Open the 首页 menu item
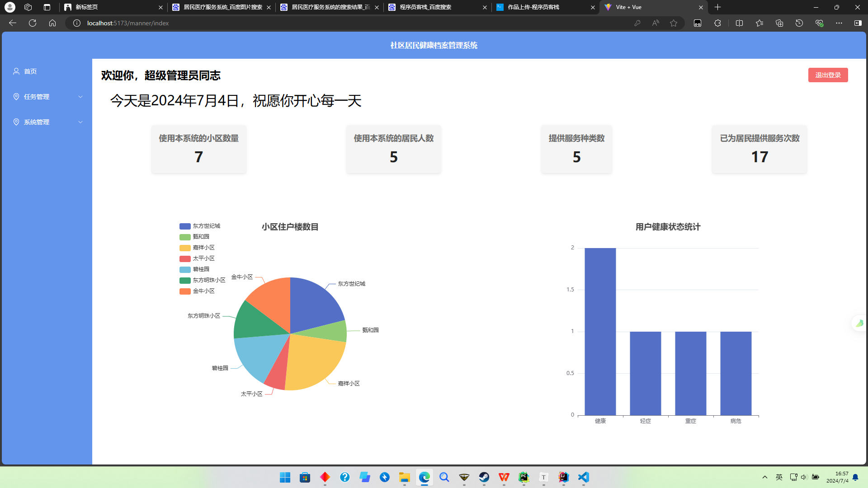 tap(47, 71)
